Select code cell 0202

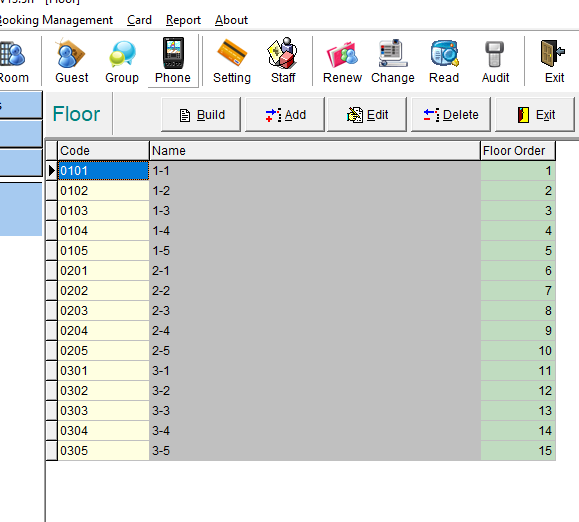(x=103, y=291)
